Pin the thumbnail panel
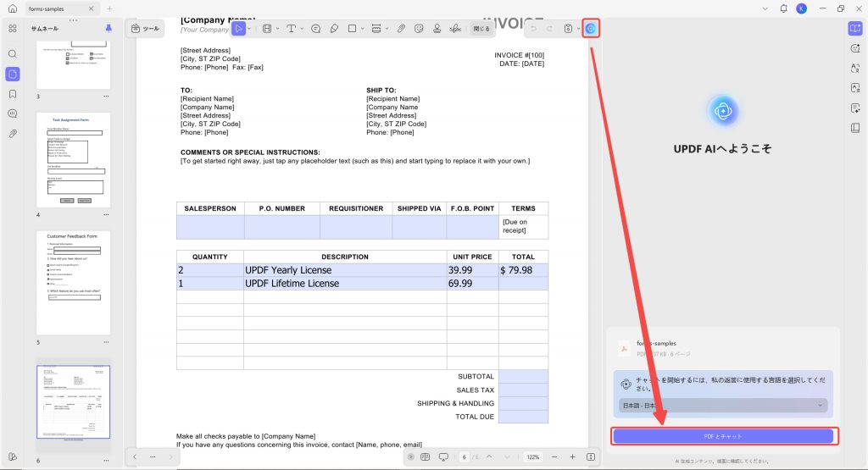Image resolution: width=868 pixels, height=470 pixels. pyautogui.click(x=108, y=28)
